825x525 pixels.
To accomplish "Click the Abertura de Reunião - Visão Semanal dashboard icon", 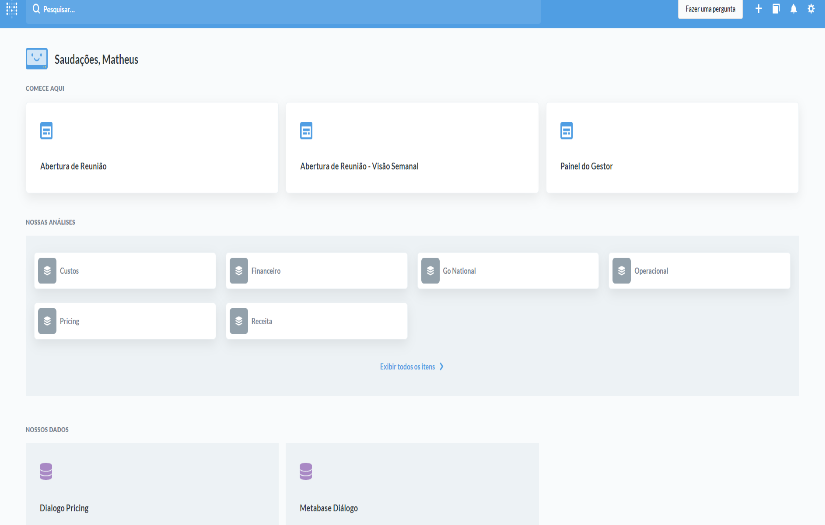I will tap(306, 130).
